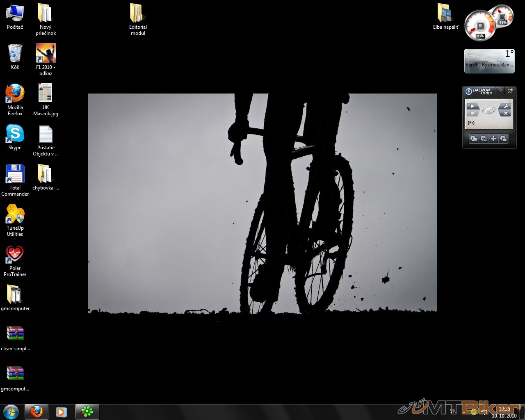Select the Skype desktop icon
The image size is (525, 420).
15,138
